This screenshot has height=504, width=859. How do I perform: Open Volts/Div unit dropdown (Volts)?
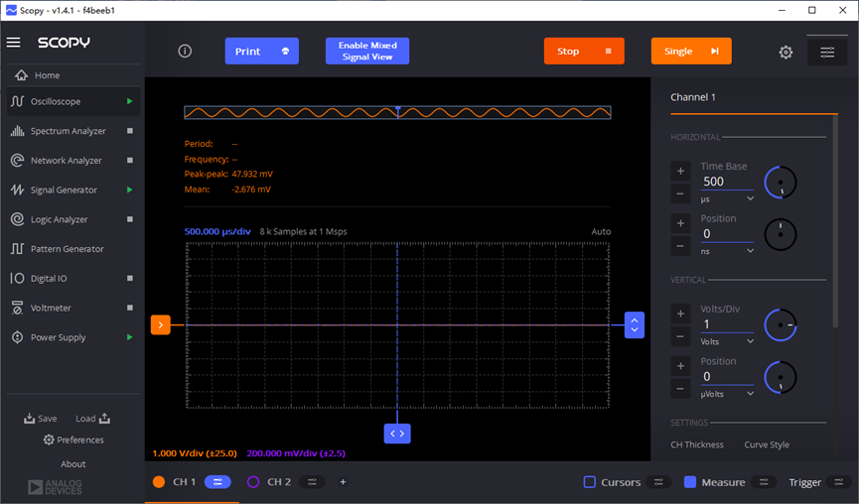(728, 341)
